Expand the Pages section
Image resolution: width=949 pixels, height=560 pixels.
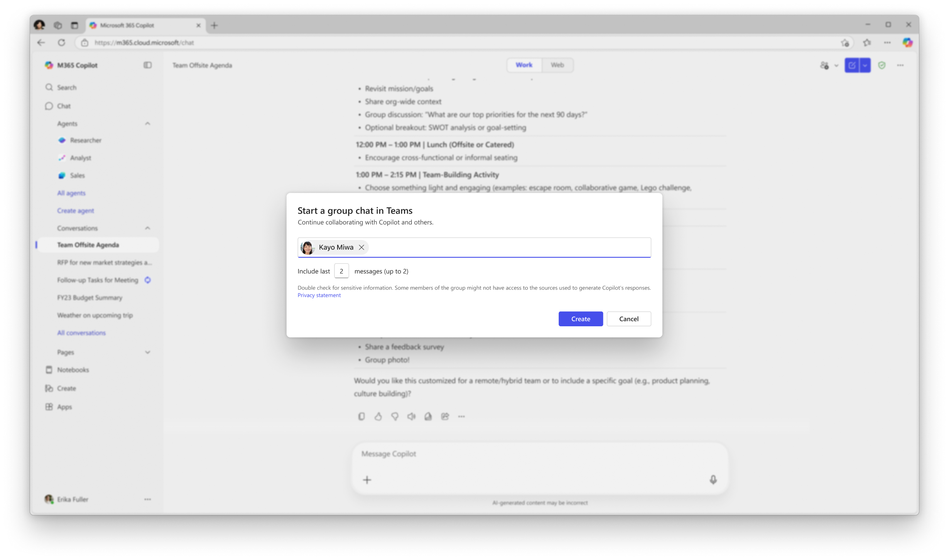point(147,352)
